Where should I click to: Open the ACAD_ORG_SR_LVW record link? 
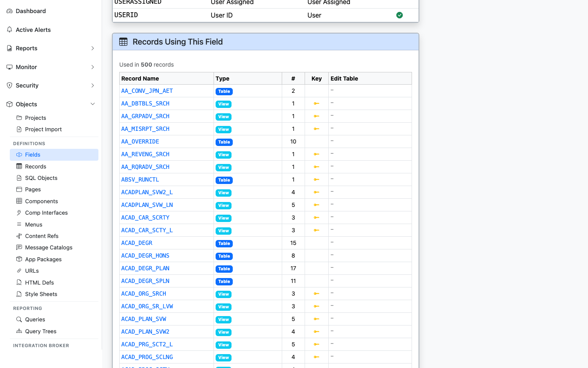point(147,306)
